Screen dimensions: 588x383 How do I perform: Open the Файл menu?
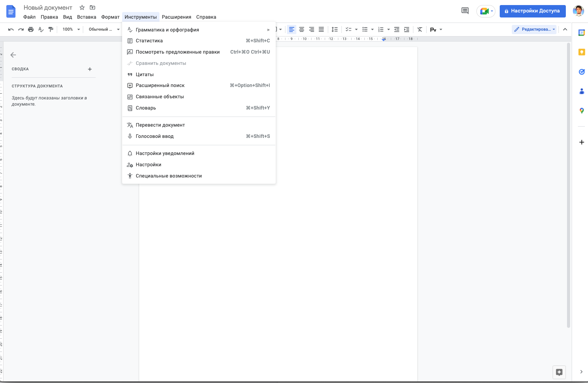(30, 17)
